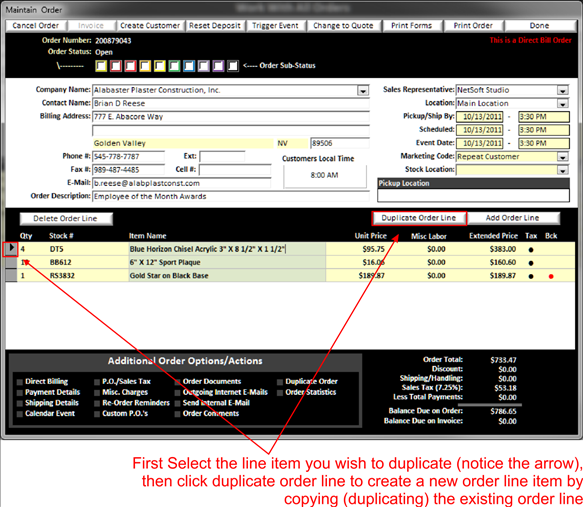This screenshot has width=583, height=507.
Task: Toggle the Duplicate Order option checkbox
Action: coord(280,382)
